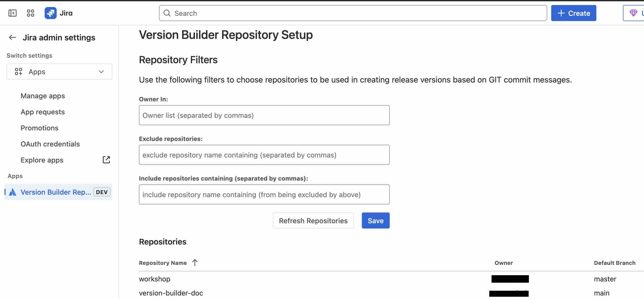Viewport: 644px width, 299px height.
Task: Click the premium diamond icon
Action: click(x=633, y=13)
